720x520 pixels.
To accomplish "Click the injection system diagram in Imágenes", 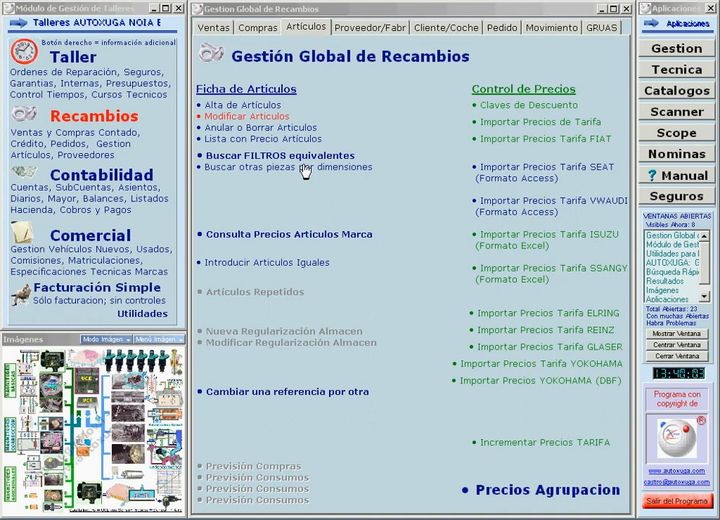I will (x=94, y=430).
